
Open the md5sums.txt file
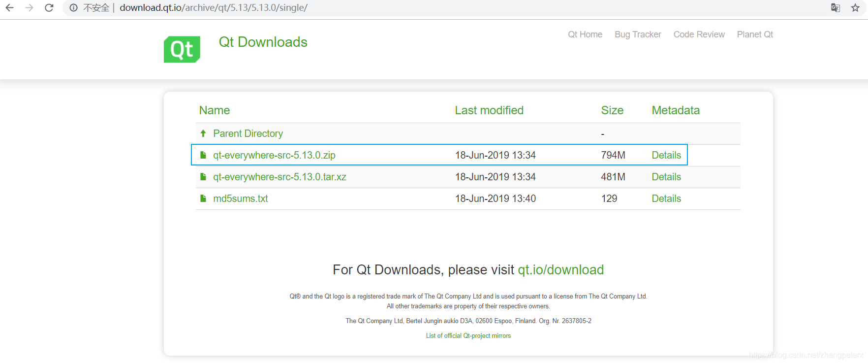tap(241, 199)
